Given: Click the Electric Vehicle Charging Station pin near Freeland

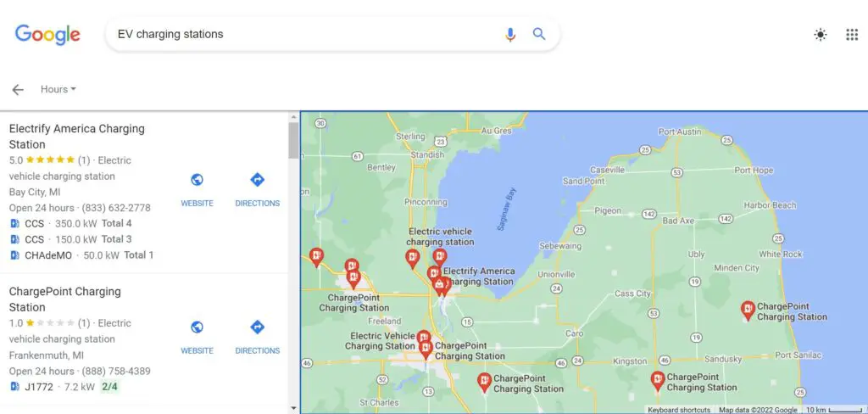Looking at the screenshot, I should (x=424, y=337).
